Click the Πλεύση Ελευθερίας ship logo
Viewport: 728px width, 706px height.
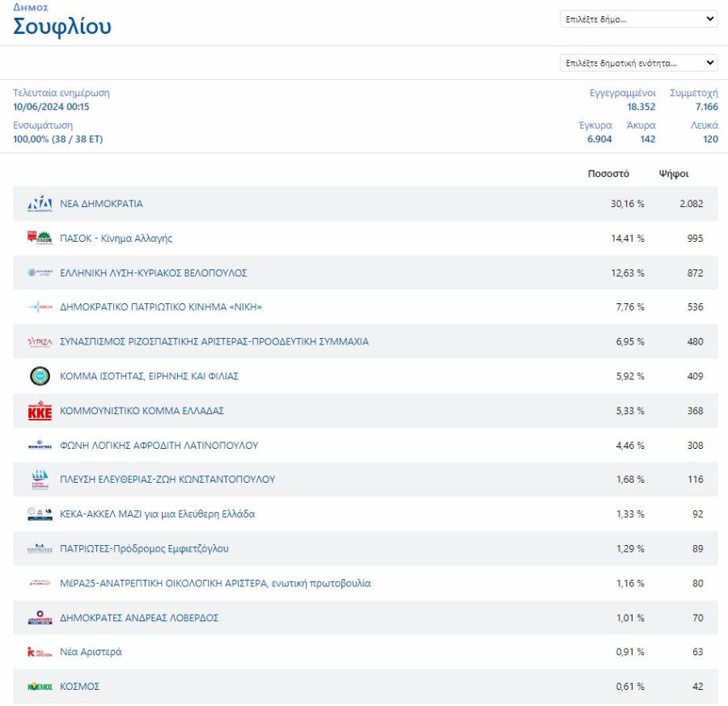point(40,480)
